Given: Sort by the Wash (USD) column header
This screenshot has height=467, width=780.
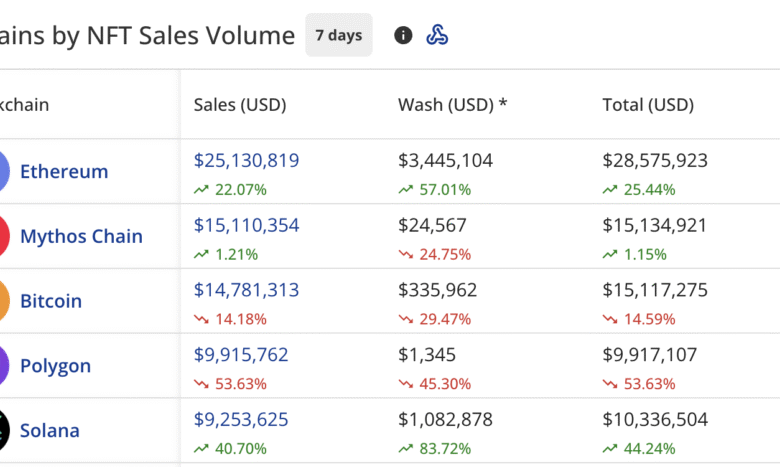Looking at the screenshot, I should coord(452,105).
